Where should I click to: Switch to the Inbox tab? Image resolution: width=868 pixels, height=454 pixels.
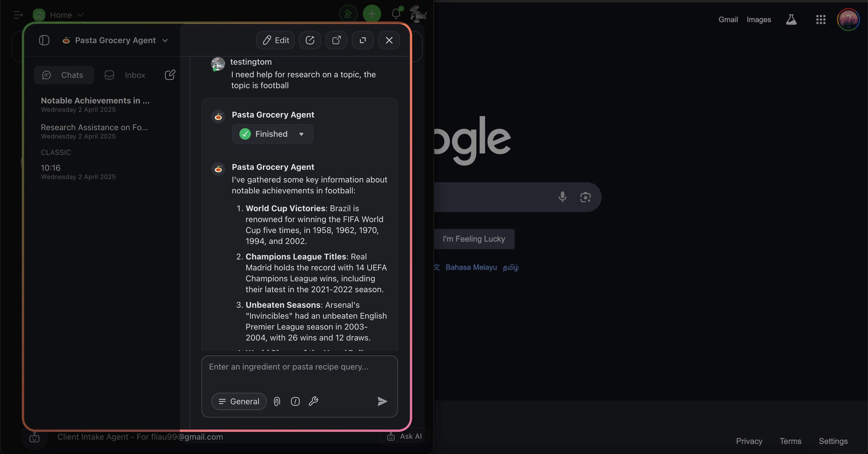pos(125,75)
